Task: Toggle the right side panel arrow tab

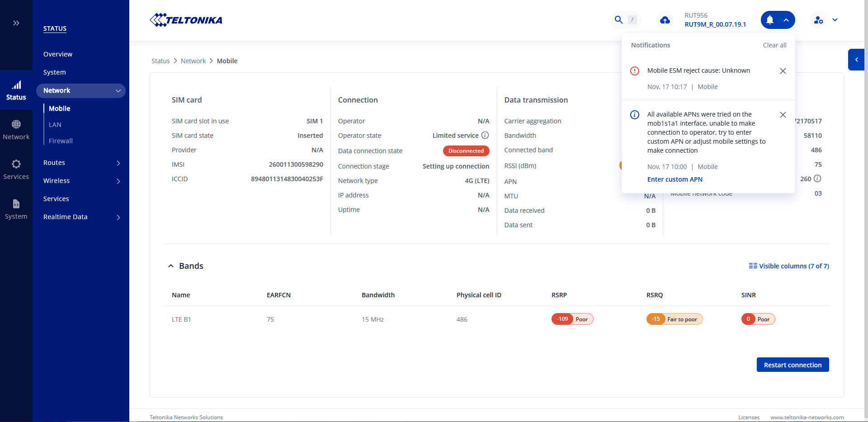Action: pyautogui.click(x=856, y=60)
